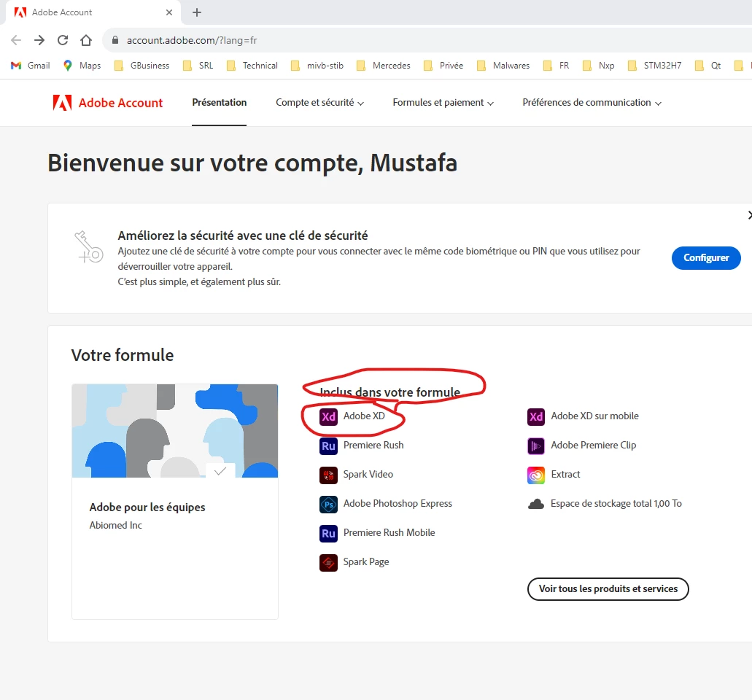The width and height of the screenshot is (752, 700).
Task: Close the Adobe Account browser tab
Action: coord(168,12)
